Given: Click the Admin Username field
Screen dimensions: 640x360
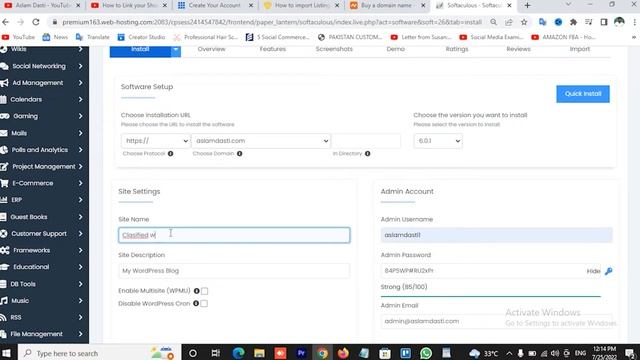Looking at the screenshot, I should [497, 235].
